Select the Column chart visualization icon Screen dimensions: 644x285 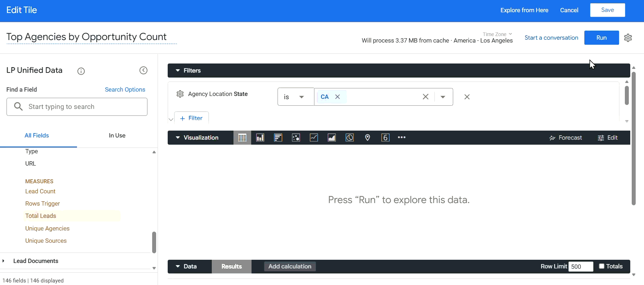(260, 138)
